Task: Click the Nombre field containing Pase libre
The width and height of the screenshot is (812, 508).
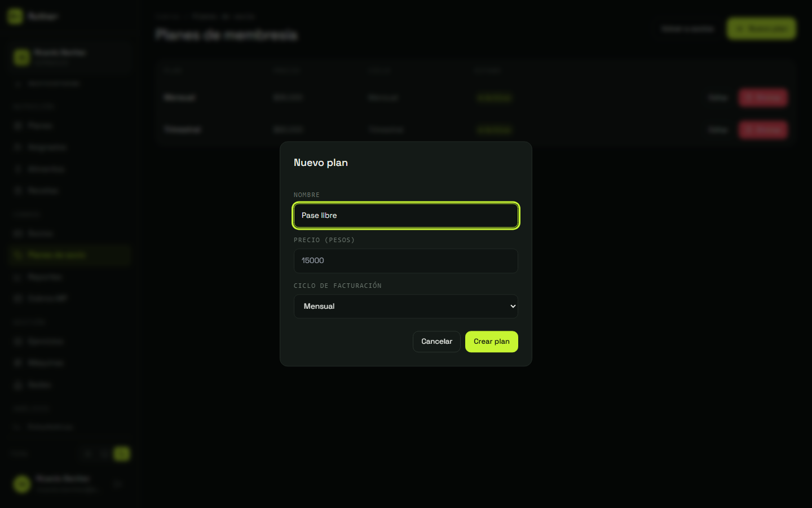Action: tap(405, 216)
